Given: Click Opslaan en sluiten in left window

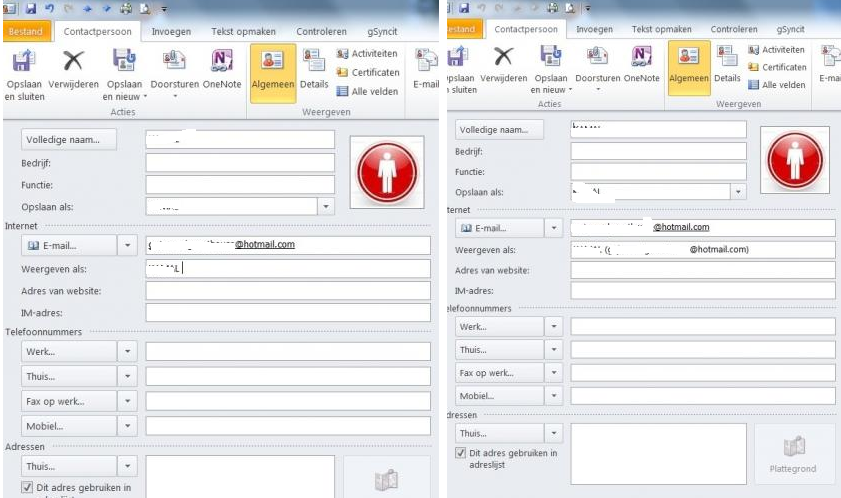Looking at the screenshot, I should pyautogui.click(x=24, y=74).
